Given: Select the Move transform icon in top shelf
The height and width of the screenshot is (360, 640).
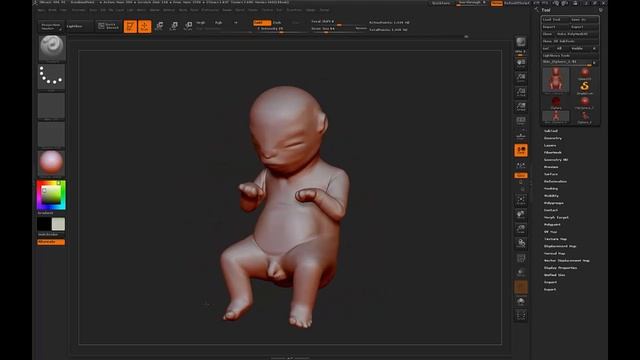Looking at the screenshot, I should pos(159,26).
